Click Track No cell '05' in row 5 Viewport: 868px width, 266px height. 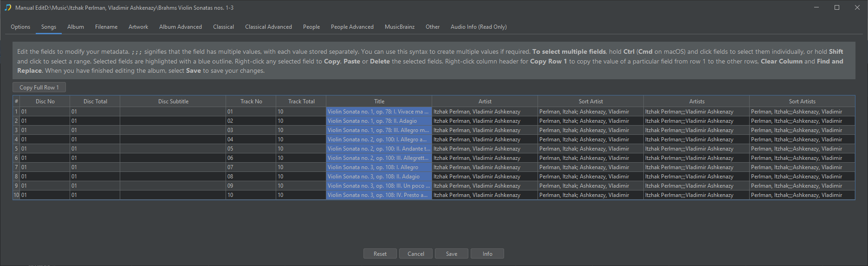pos(251,149)
